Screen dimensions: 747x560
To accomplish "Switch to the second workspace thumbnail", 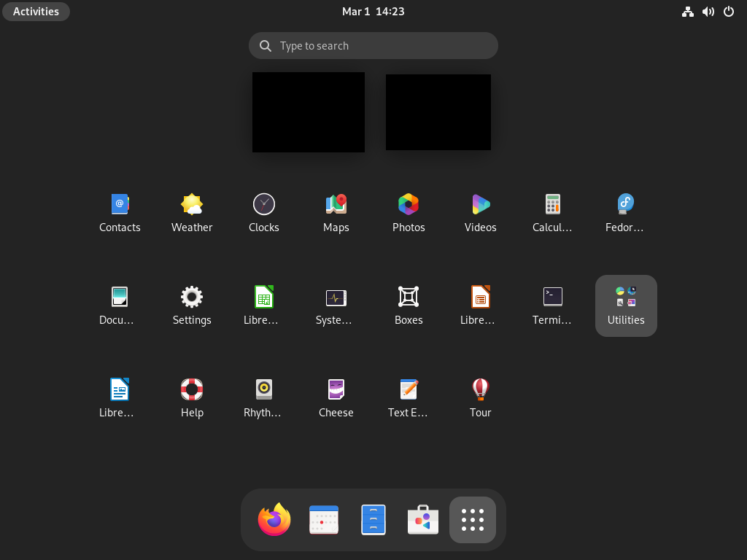I will point(438,112).
